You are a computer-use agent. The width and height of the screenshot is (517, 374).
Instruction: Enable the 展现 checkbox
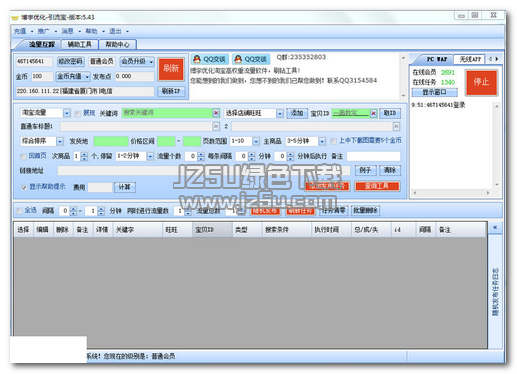[x=78, y=114]
